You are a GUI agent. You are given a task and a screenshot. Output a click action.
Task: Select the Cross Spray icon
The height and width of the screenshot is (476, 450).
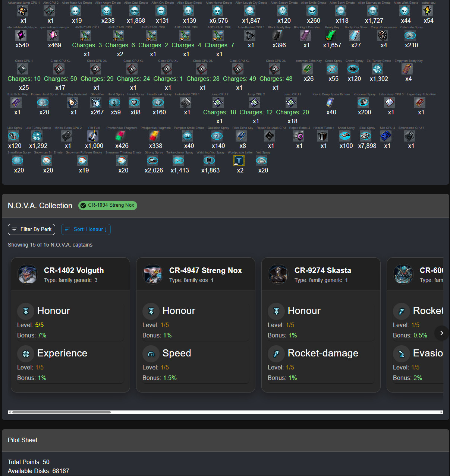click(x=332, y=69)
